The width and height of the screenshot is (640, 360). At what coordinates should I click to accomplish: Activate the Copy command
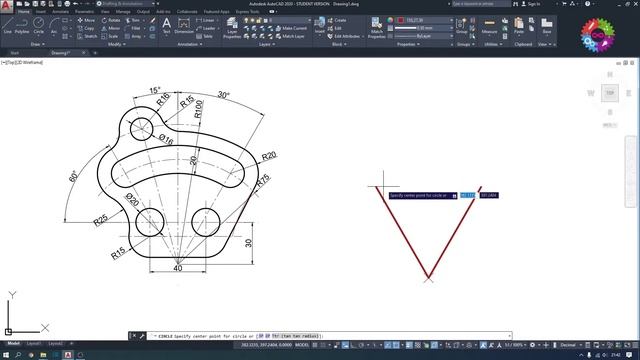pyautogui.click(x=86, y=28)
